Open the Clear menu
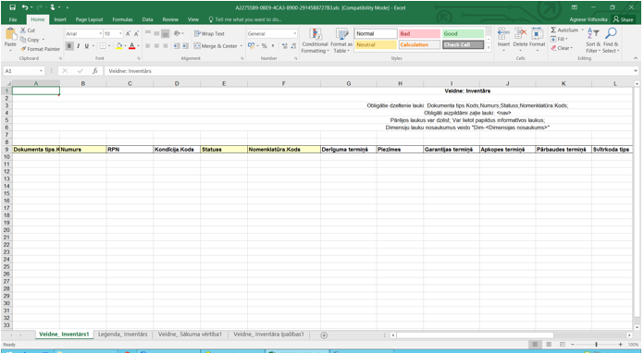Image resolution: width=644 pixels, height=353 pixels. point(562,48)
